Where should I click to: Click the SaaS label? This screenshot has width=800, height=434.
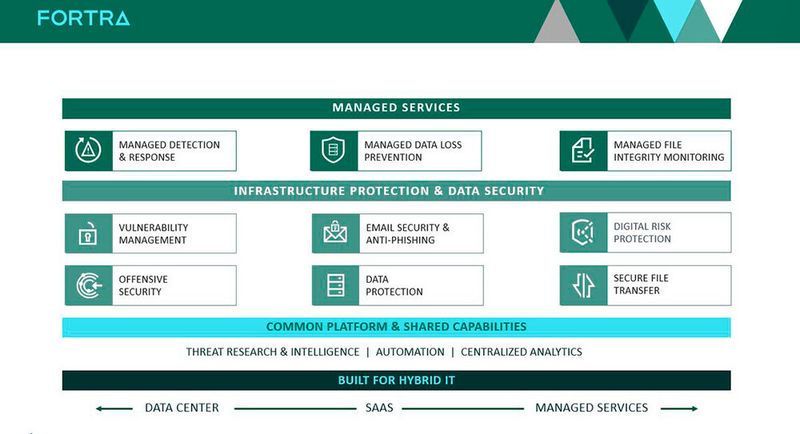[x=379, y=408]
